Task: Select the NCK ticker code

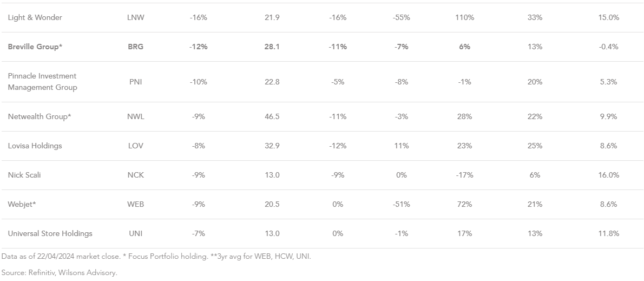Action: (x=135, y=175)
